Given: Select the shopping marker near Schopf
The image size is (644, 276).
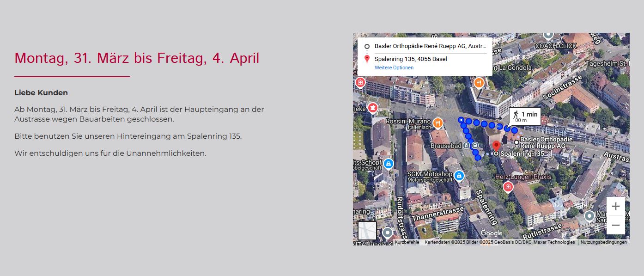Looking at the screenshot, I should (389, 164).
